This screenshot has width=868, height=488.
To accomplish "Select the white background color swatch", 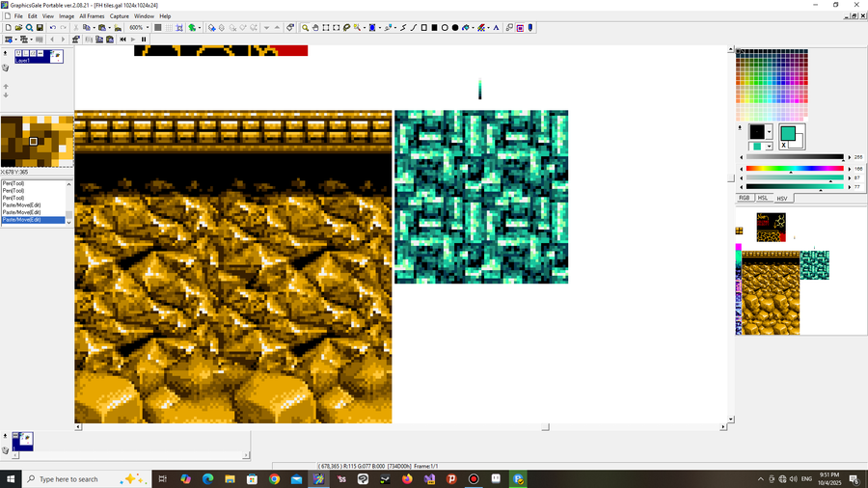I will [798, 143].
